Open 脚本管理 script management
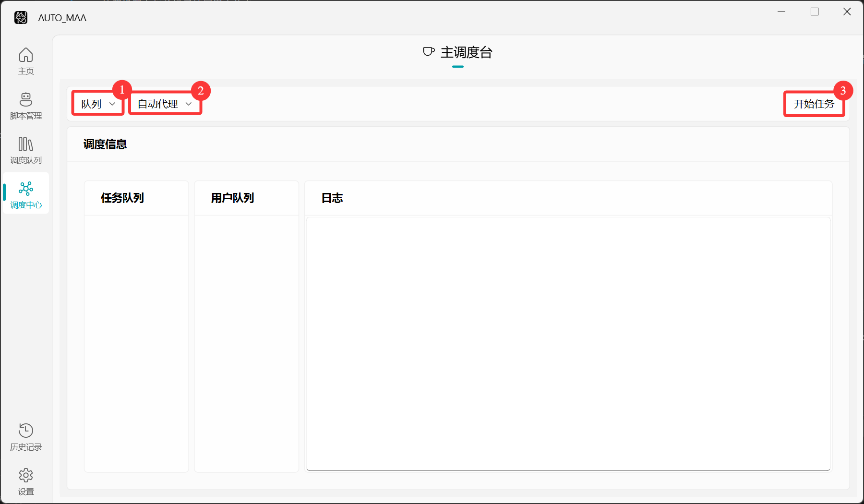The width and height of the screenshot is (864, 504). (x=26, y=106)
